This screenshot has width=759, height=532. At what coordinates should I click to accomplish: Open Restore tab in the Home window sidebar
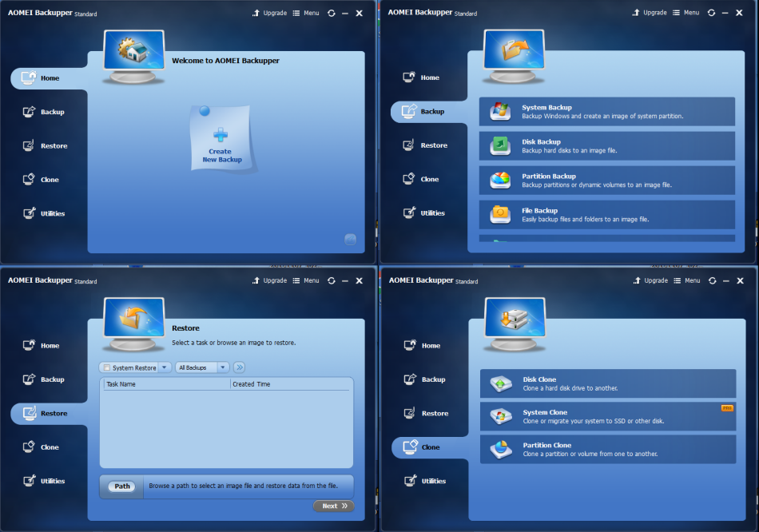click(45, 145)
